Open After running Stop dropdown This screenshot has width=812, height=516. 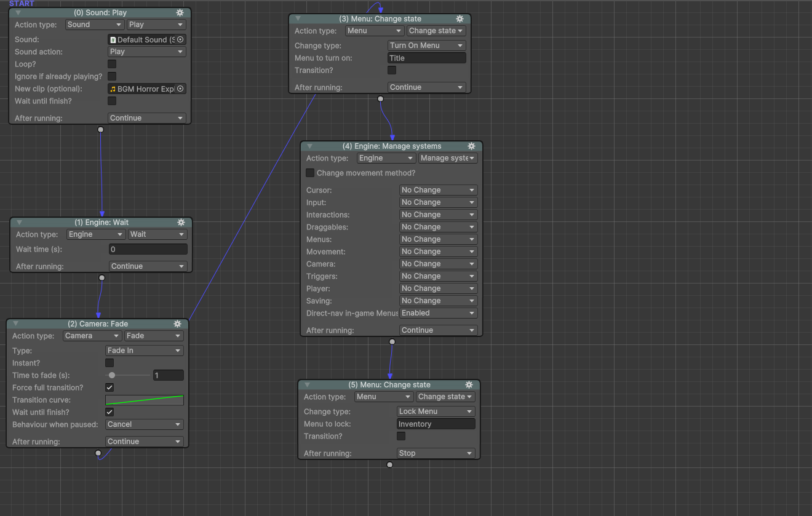(436, 453)
